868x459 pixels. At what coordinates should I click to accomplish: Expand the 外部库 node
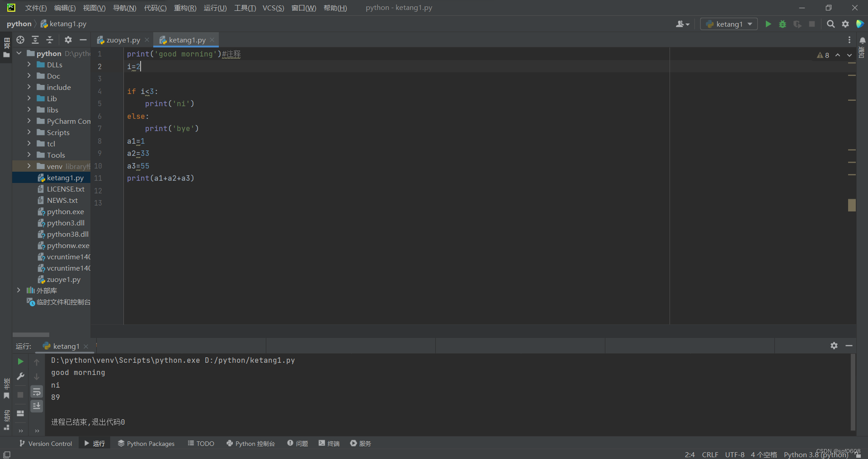click(19, 290)
